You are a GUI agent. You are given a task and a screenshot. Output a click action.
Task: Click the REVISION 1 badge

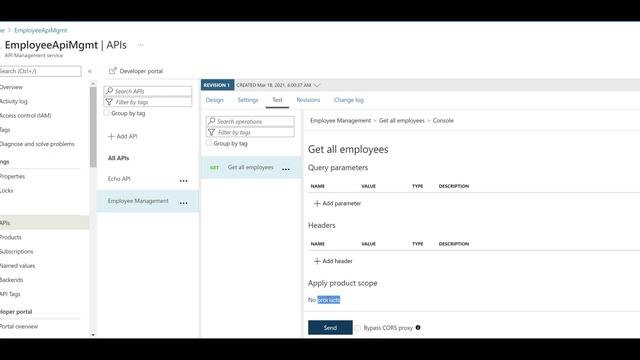(217, 85)
